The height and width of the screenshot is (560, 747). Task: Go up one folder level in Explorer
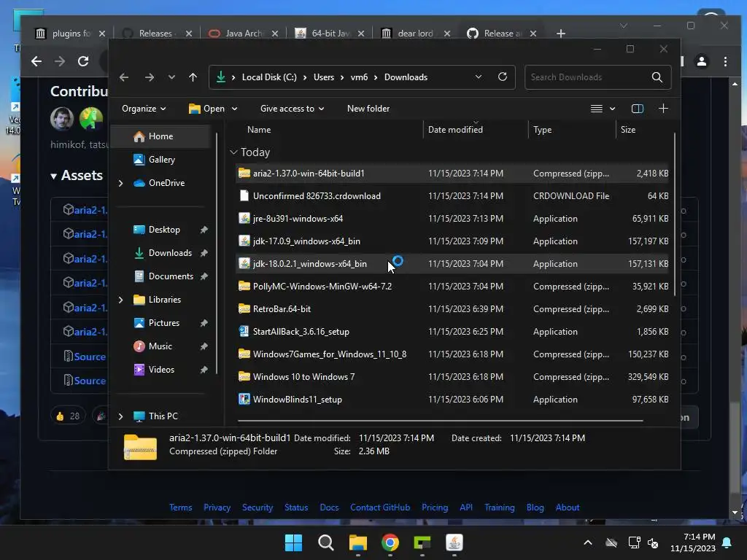(x=193, y=77)
